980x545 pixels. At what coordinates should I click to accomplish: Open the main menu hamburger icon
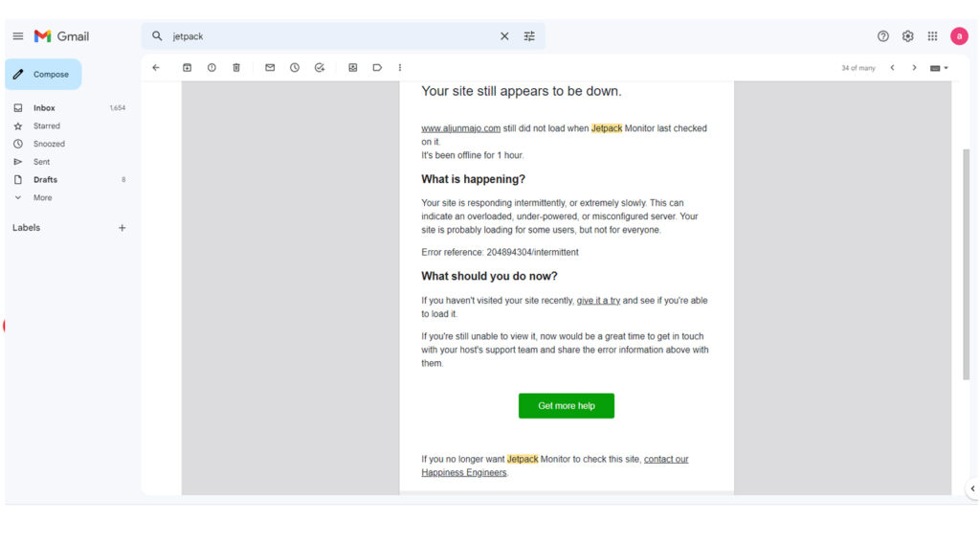point(18,36)
